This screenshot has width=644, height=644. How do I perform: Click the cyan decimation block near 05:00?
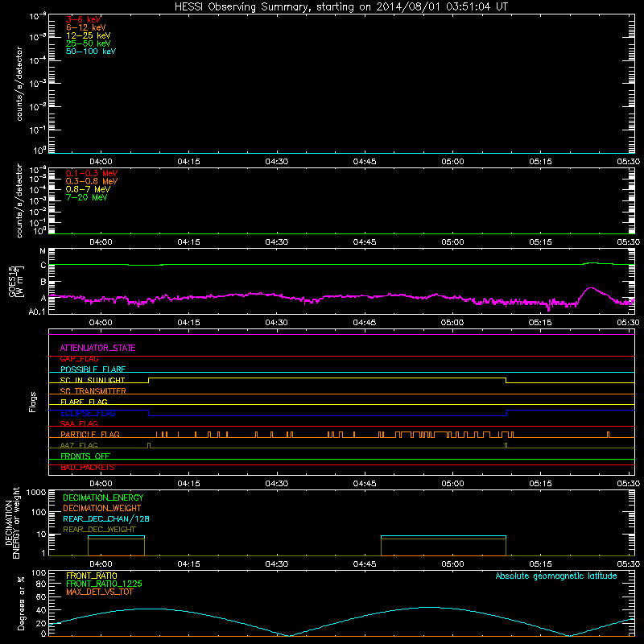coord(444,536)
